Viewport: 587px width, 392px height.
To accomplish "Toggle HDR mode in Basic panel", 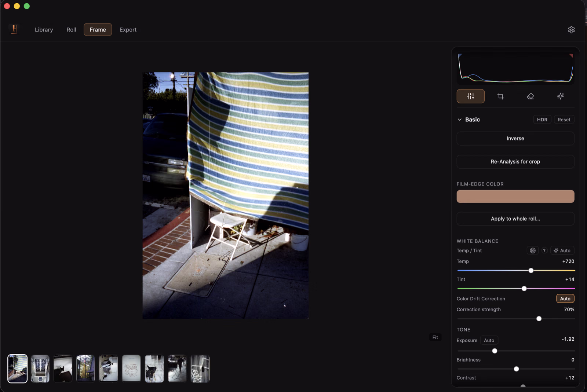I will point(542,120).
